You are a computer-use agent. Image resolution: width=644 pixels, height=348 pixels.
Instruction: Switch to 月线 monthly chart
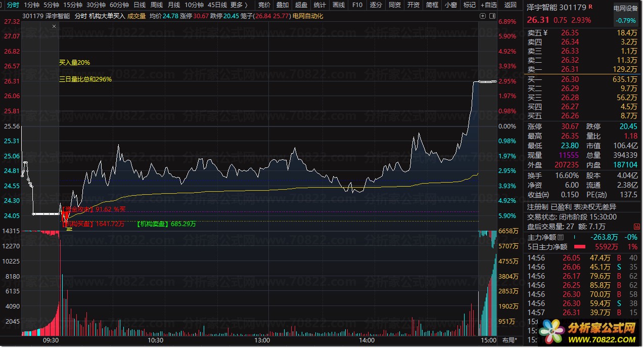pyautogui.click(x=174, y=5)
